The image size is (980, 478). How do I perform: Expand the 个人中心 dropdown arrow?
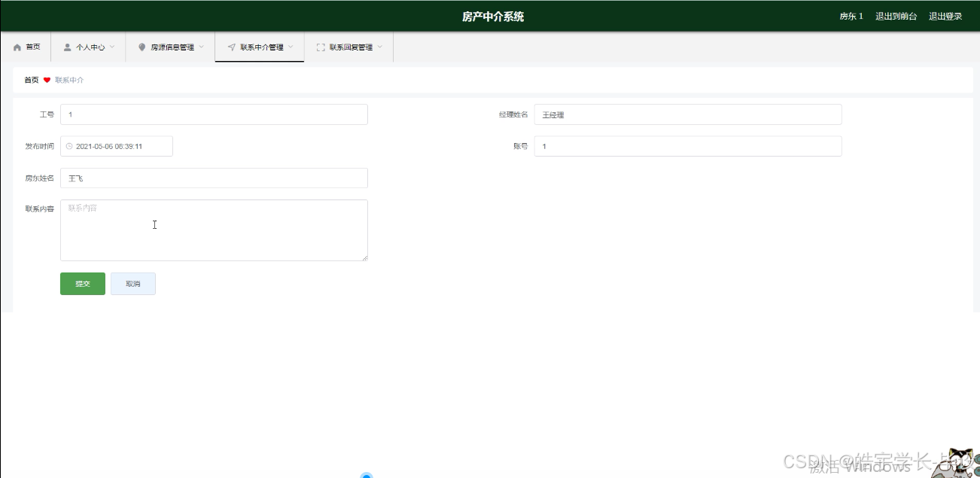(x=112, y=47)
